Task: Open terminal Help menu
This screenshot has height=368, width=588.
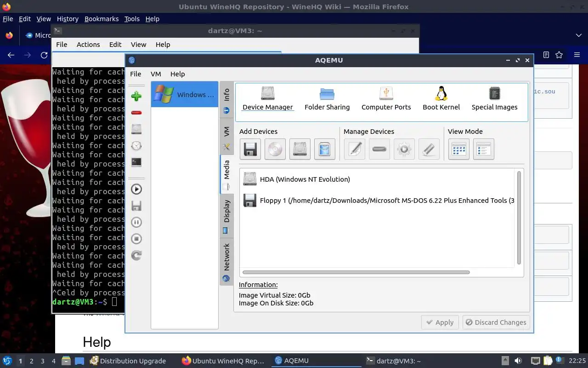Action: click(163, 45)
